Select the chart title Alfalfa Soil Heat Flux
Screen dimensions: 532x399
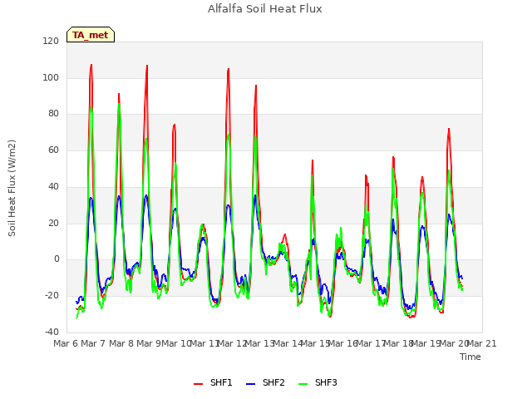click(265, 9)
